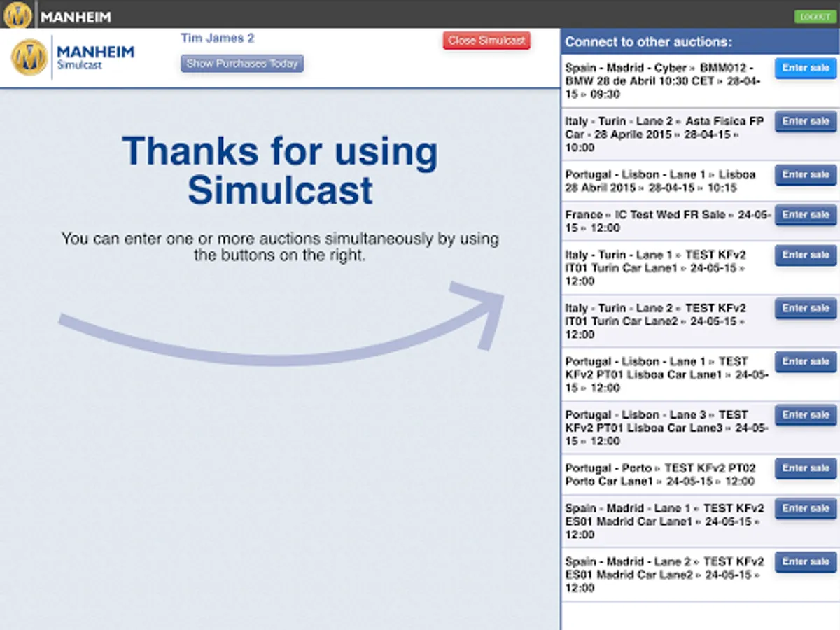
Task: Enter sale for Madrid Car Lane2 TEST
Action: click(x=806, y=561)
